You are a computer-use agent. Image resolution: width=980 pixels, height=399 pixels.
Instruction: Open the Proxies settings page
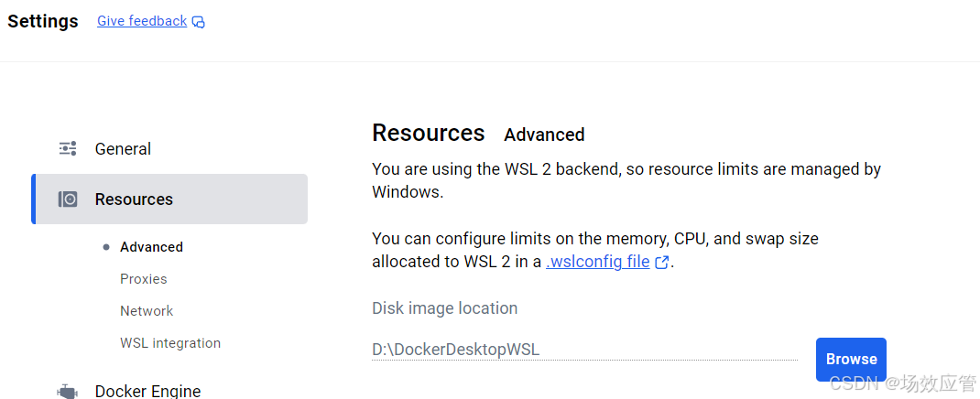point(143,279)
